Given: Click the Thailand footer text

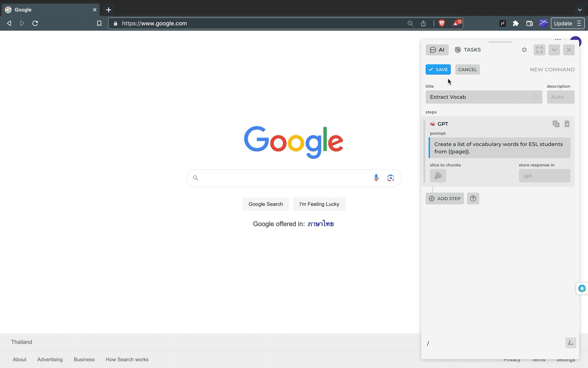Looking at the screenshot, I should [x=21, y=342].
